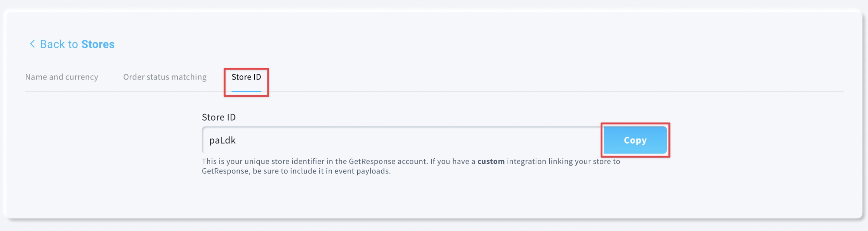Click the 'Back to' text beside the chevron

click(x=59, y=44)
